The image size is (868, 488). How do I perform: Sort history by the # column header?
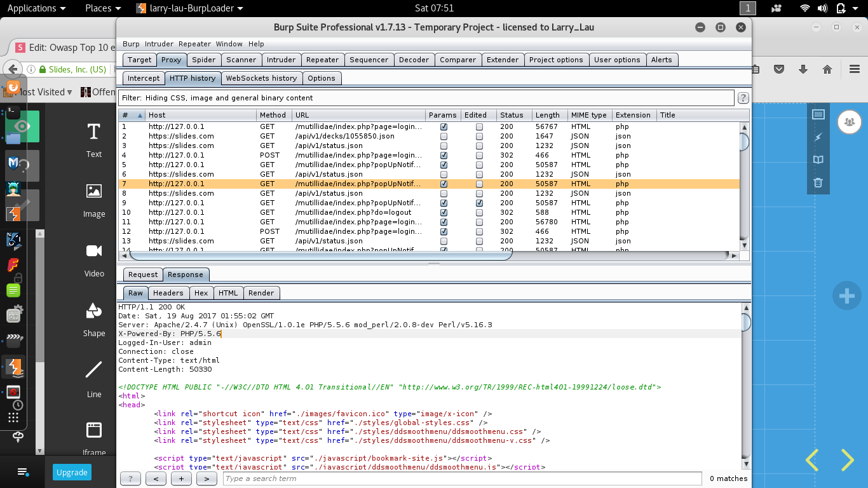(x=132, y=115)
